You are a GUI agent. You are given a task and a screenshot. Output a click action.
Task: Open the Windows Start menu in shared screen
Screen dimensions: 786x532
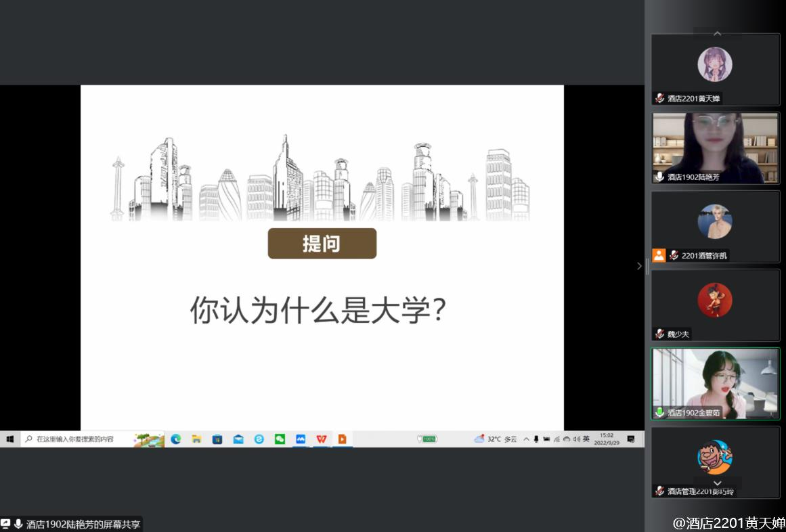click(9, 439)
